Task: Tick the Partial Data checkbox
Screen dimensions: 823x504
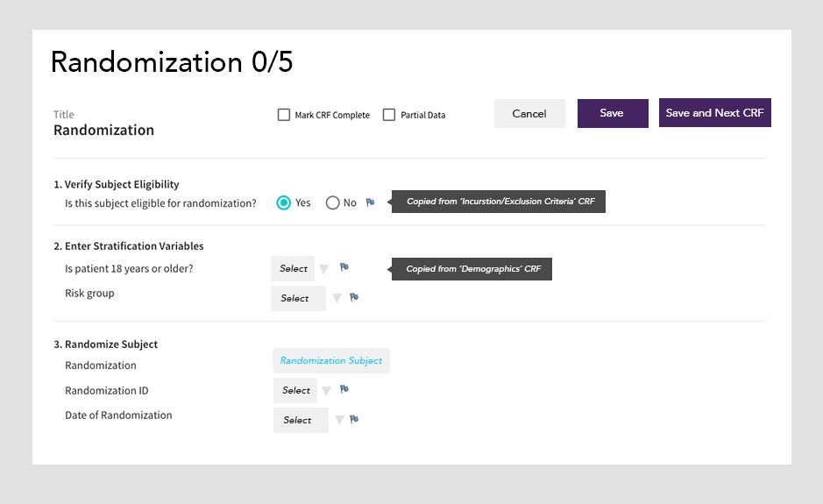Action: 389,115
